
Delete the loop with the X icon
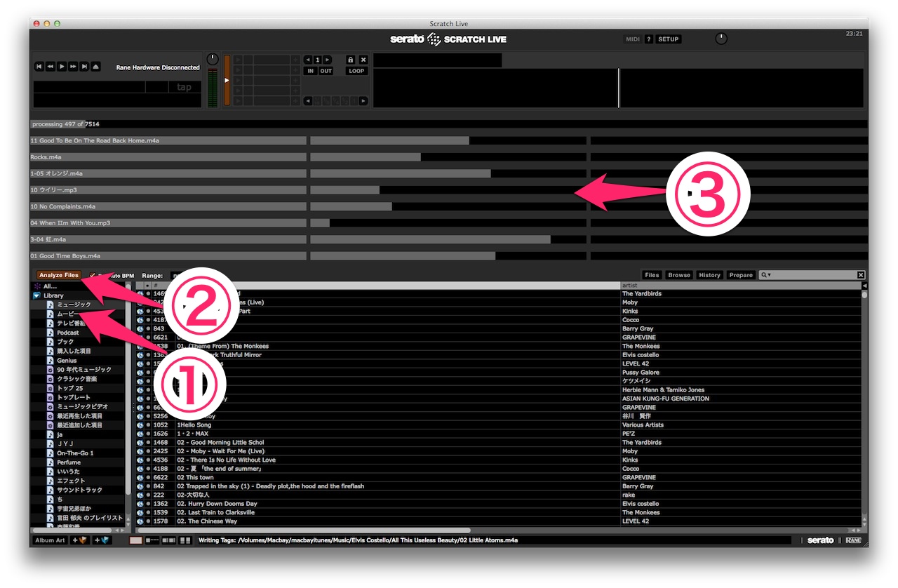[x=363, y=60]
